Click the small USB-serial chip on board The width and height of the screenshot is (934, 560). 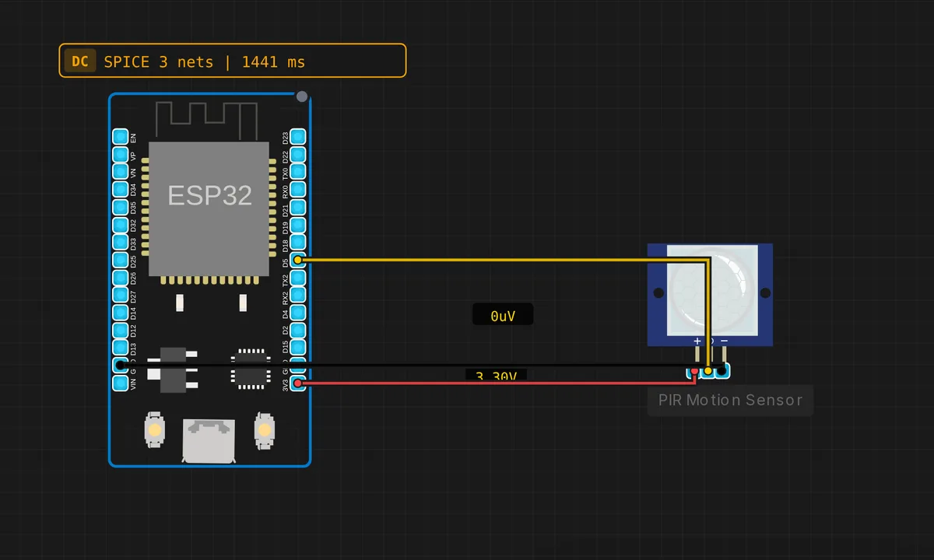tap(251, 369)
